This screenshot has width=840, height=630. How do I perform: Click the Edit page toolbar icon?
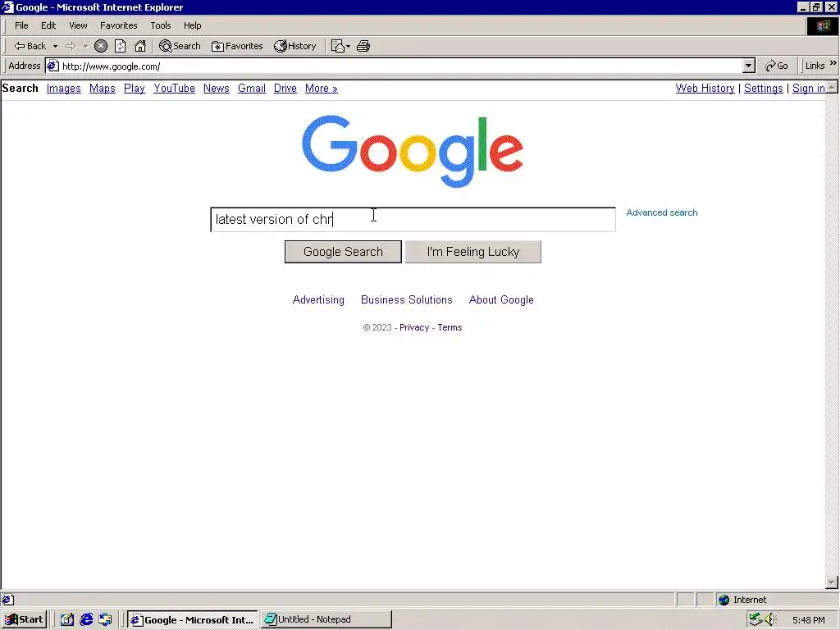pos(337,46)
